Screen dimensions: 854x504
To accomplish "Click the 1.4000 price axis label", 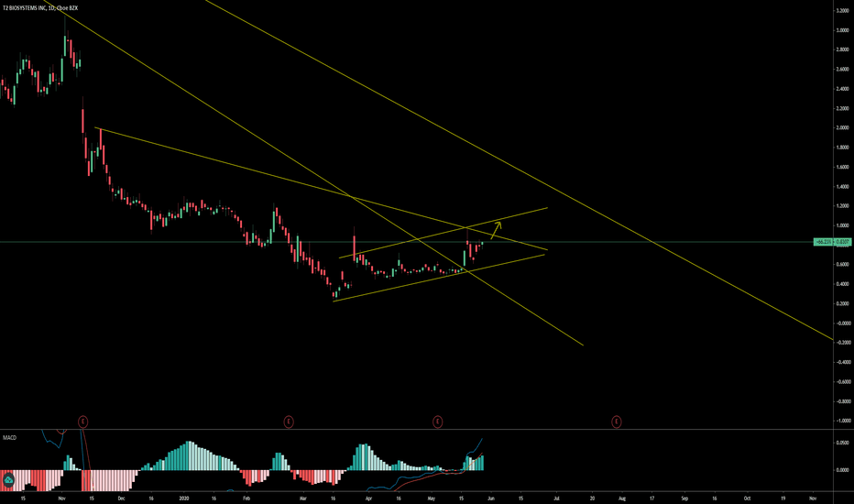I will point(842,186).
